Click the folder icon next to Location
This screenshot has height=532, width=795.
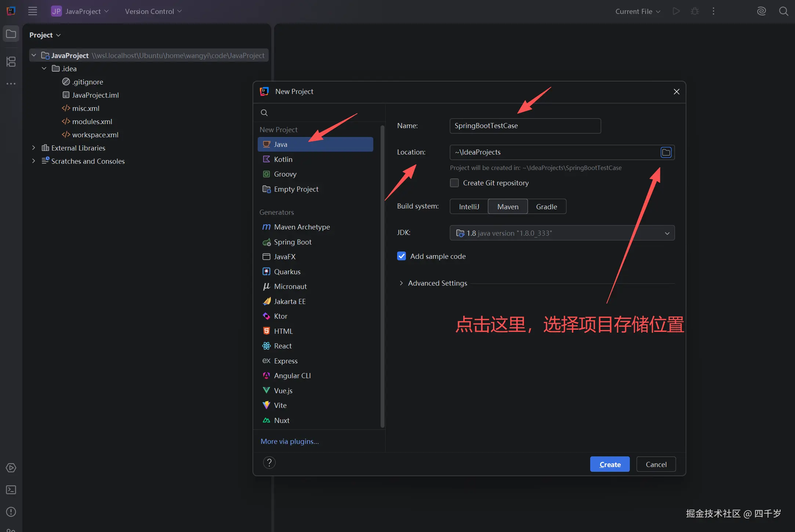(x=666, y=152)
